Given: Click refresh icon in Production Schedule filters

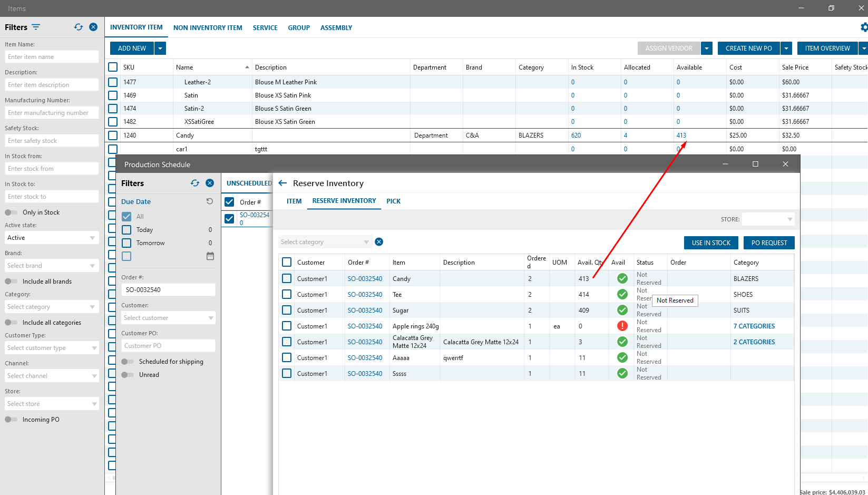Looking at the screenshot, I should coord(195,183).
